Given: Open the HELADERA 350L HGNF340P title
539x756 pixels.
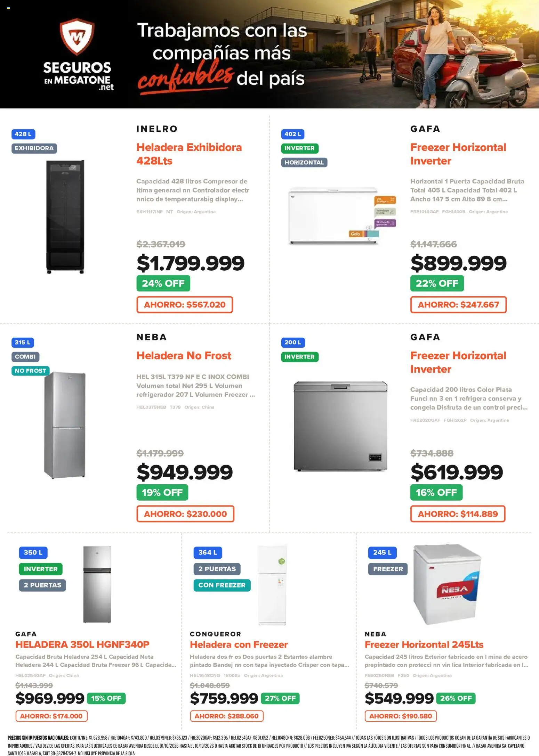Looking at the screenshot, I should tap(82, 644).
